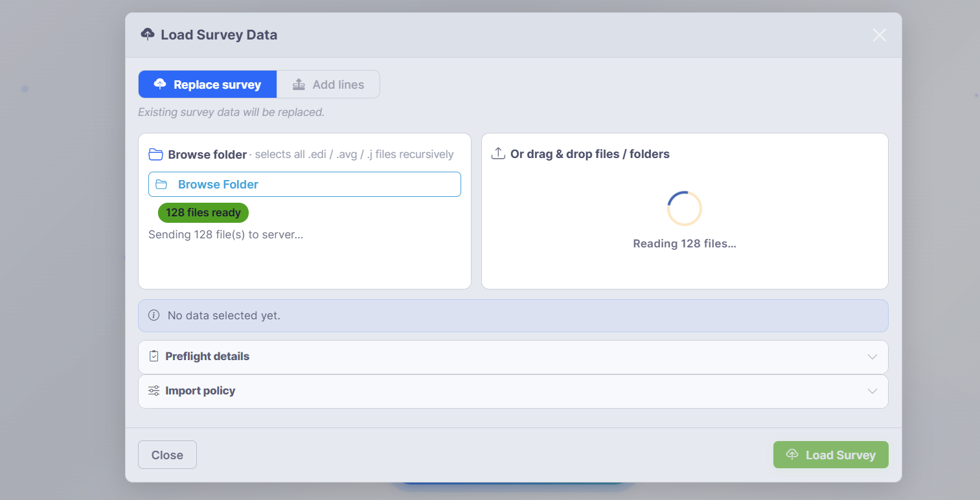The image size is (980, 500).
Task: Click the Preflight details chevron arrow
Action: 872,357
